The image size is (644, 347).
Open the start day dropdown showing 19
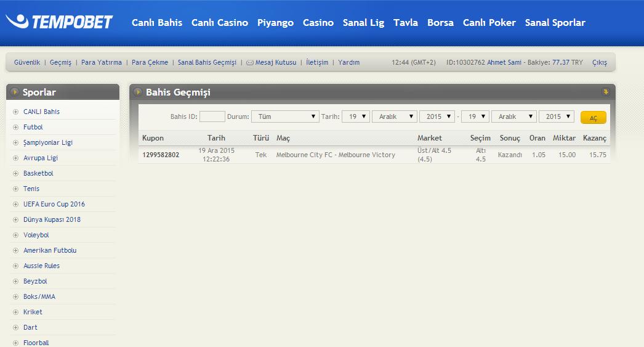356,116
